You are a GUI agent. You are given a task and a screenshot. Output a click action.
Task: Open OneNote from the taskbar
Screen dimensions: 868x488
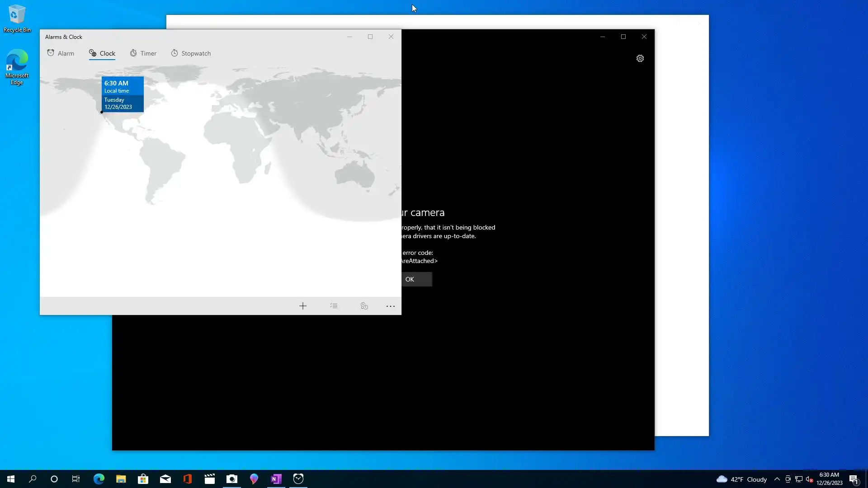(276, 479)
